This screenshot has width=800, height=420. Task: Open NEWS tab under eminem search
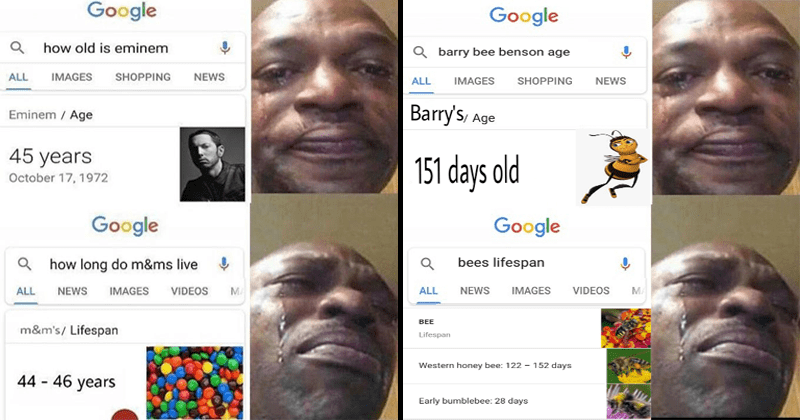coord(209,77)
